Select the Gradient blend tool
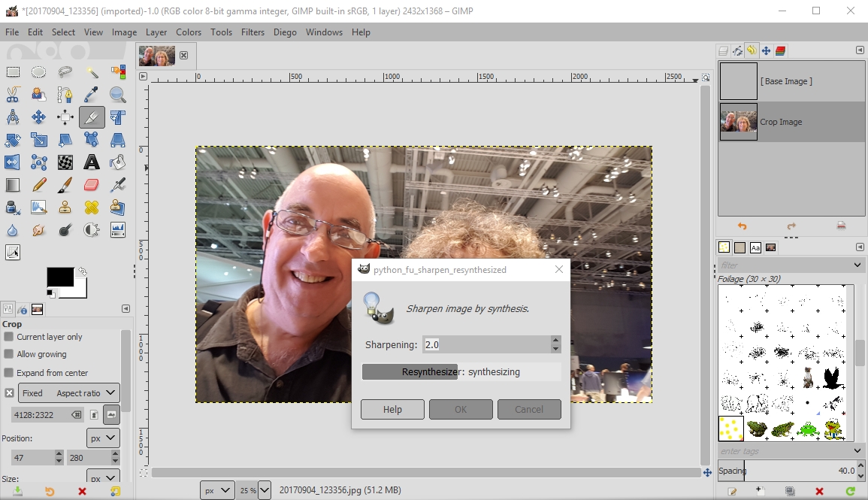 [13, 185]
